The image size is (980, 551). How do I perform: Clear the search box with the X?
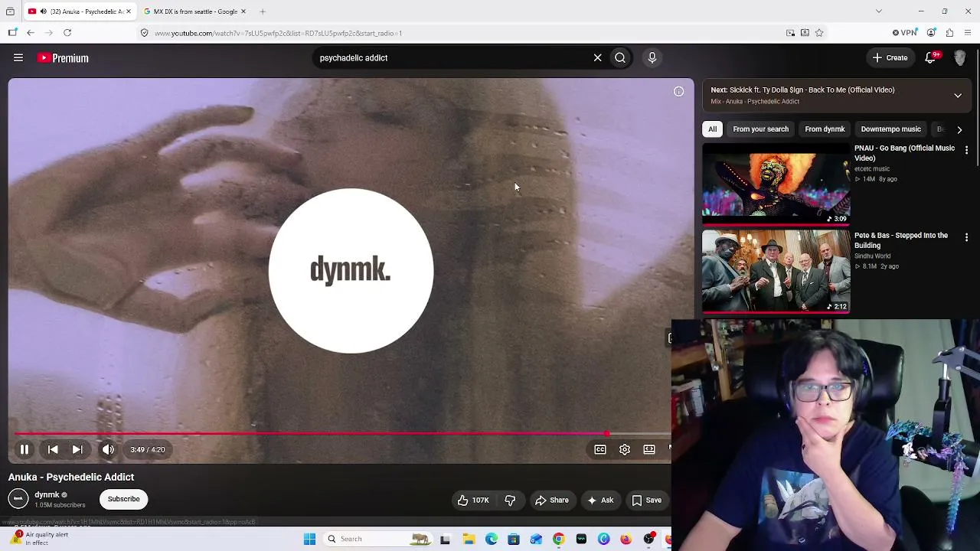pos(598,58)
